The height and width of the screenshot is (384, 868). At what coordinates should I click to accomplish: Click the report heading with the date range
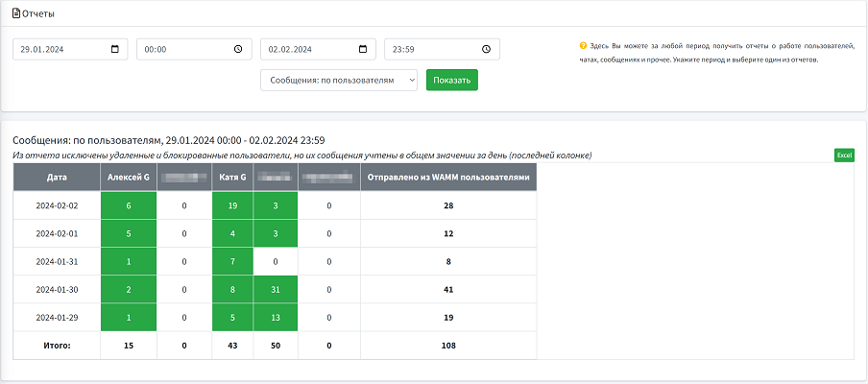tap(169, 140)
